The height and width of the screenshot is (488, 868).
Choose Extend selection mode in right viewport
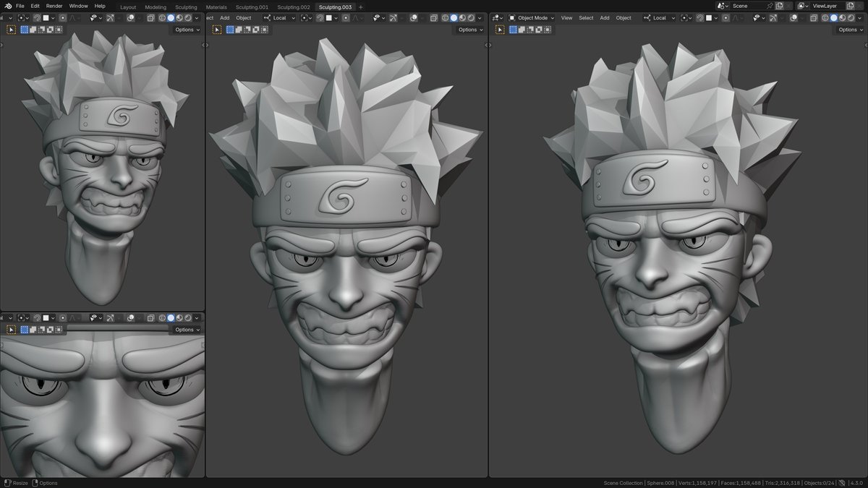[522, 30]
